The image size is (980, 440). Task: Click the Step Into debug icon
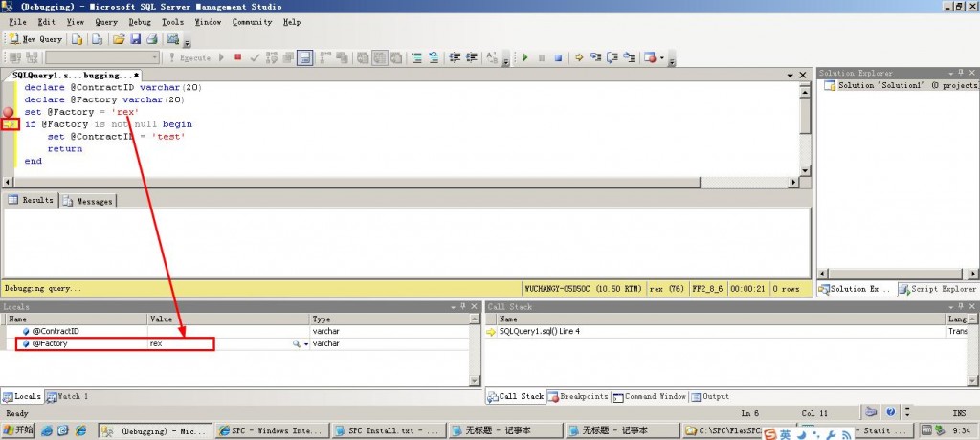pos(595,57)
